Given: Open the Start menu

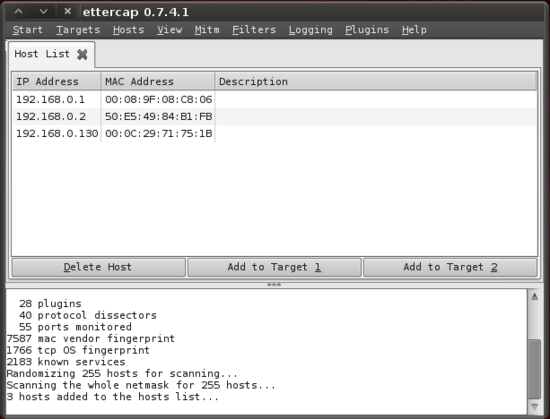Looking at the screenshot, I should click(x=27, y=30).
